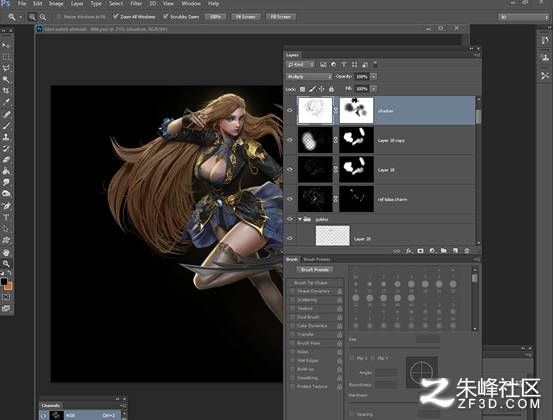The height and width of the screenshot is (420, 553).
Task: Select the Lasso tool
Action: [6, 68]
